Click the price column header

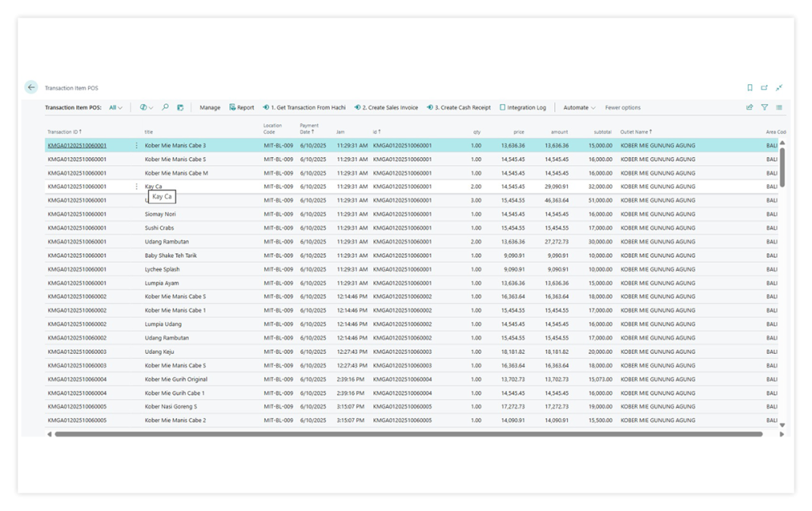click(519, 132)
